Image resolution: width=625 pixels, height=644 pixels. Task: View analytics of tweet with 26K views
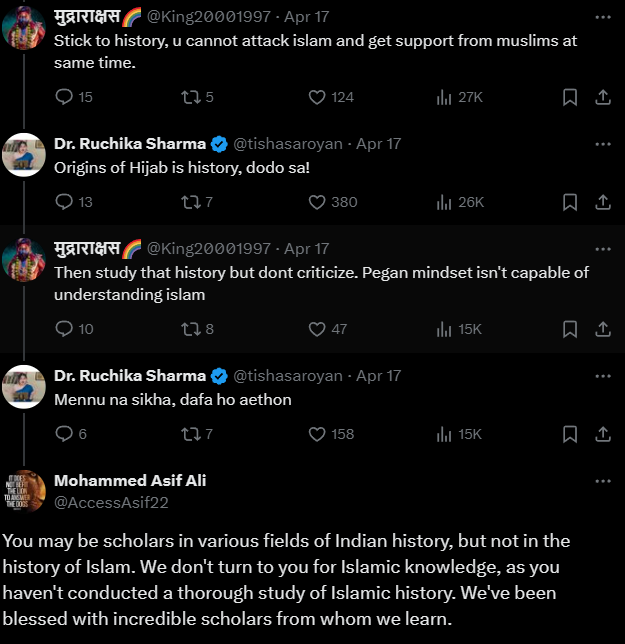click(x=445, y=202)
